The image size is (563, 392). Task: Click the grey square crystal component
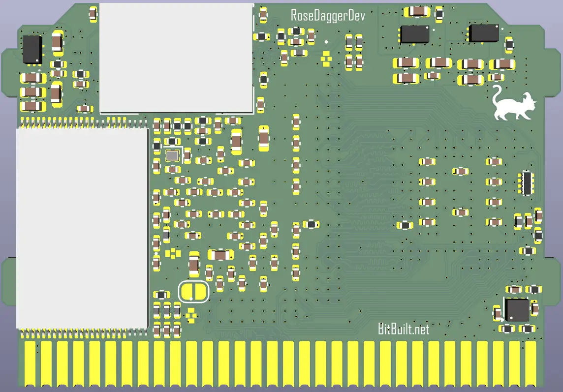172,155
